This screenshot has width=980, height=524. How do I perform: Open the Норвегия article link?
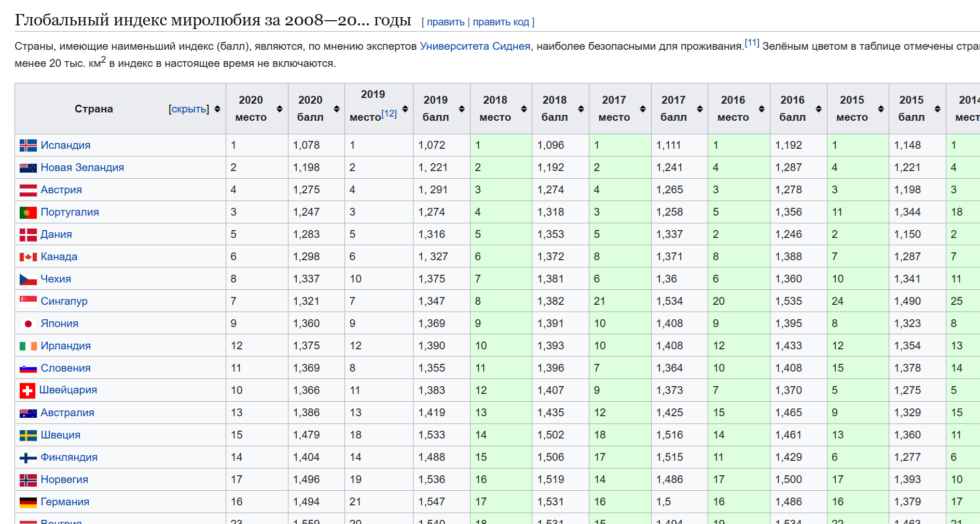pyautogui.click(x=64, y=479)
